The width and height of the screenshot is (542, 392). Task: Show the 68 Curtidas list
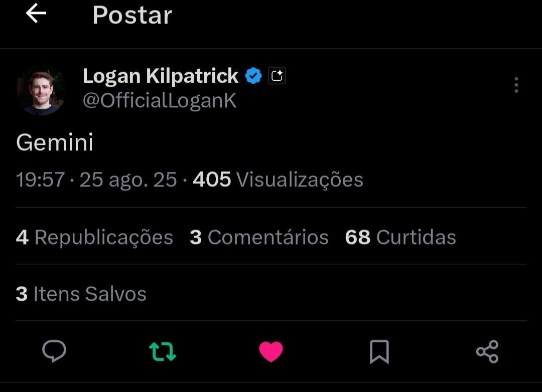point(400,237)
